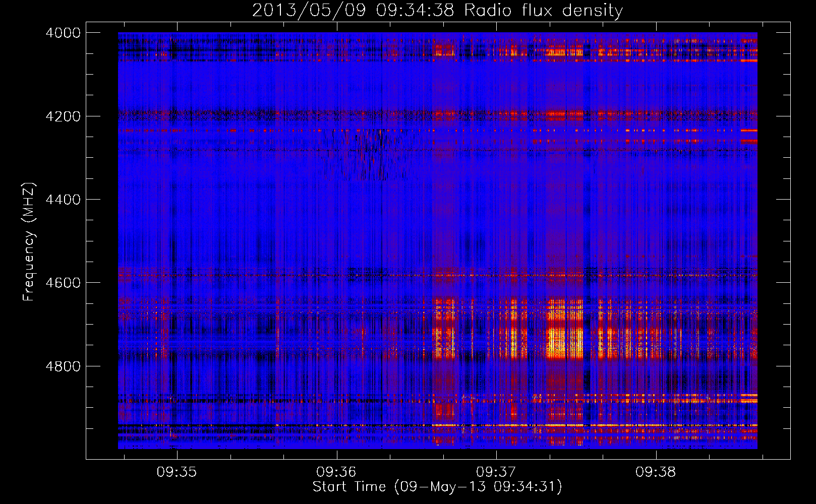Click the 4000 frequency tick label
The height and width of the screenshot is (504, 816).
(x=63, y=33)
